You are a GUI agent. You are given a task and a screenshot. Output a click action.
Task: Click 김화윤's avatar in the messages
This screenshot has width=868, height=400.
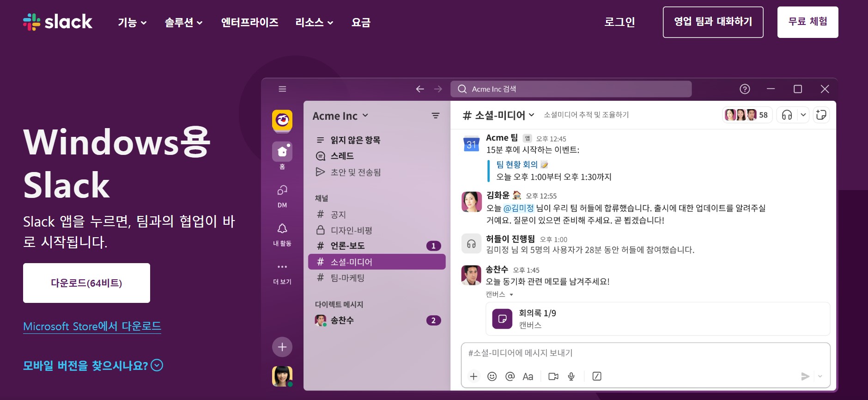point(471,202)
